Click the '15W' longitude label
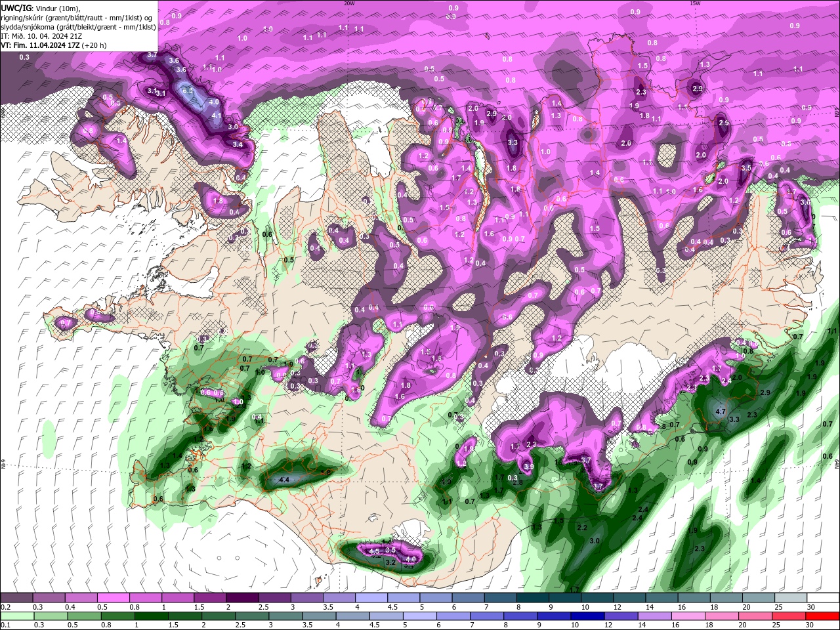This screenshot has height=630, width=840. pos(695,3)
